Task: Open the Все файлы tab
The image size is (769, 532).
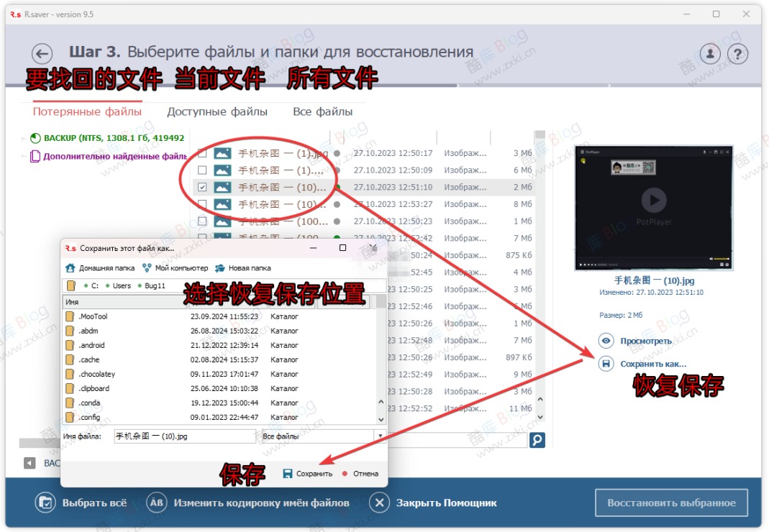Action: click(x=324, y=111)
